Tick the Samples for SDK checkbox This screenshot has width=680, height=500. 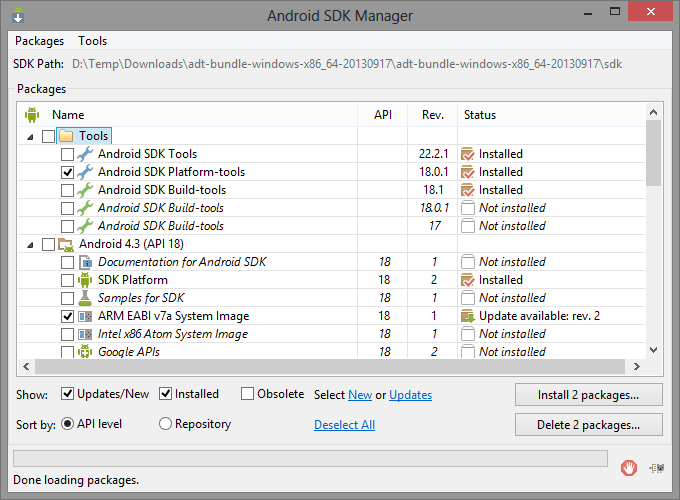click(x=67, y=298)
